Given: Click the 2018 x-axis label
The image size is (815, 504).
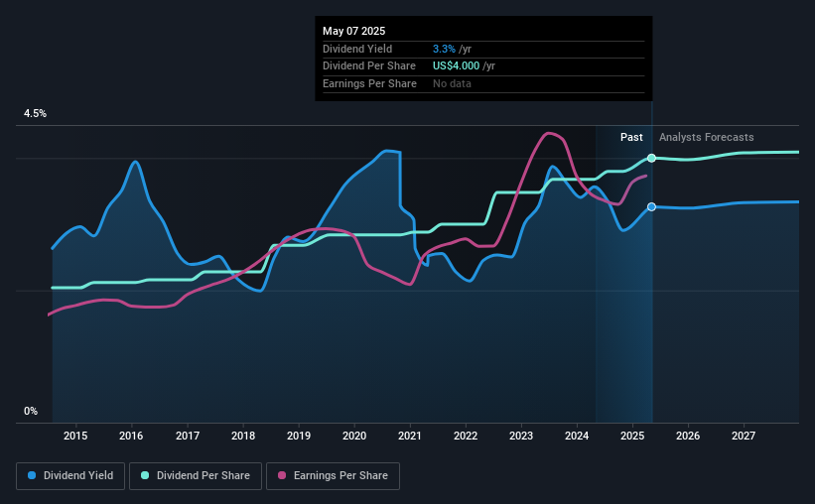Looking at the screenshot, I should pos(243,436).
